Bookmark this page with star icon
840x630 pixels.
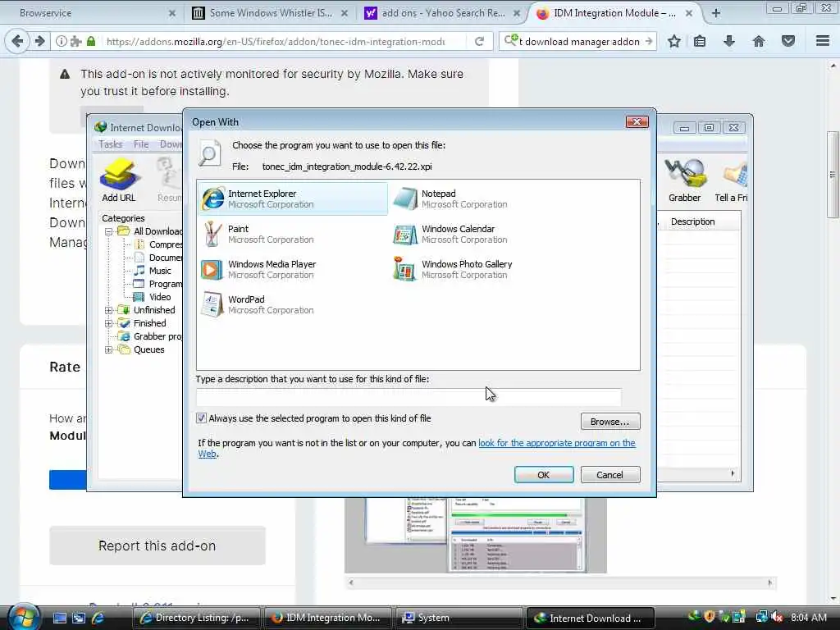click(674, 41)
